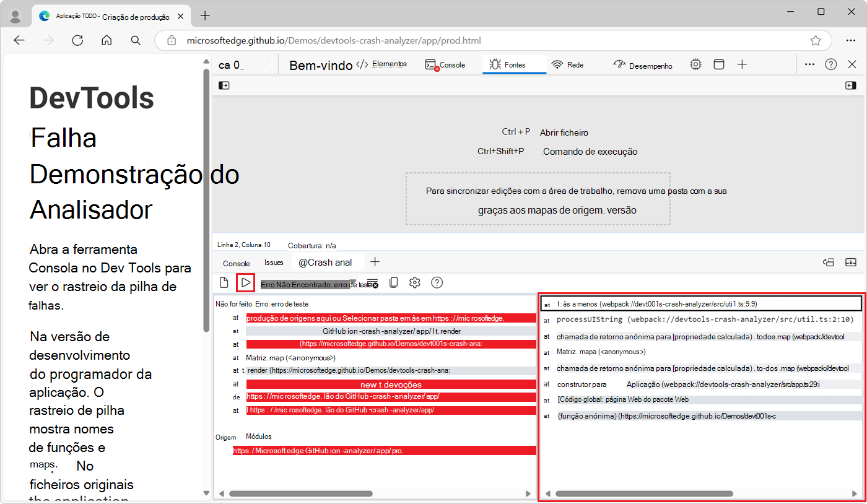Create a new file in the Crash Analyzer panel
Image resolution: width=867 pixels, height=504 pixels.
click(224, 282)
